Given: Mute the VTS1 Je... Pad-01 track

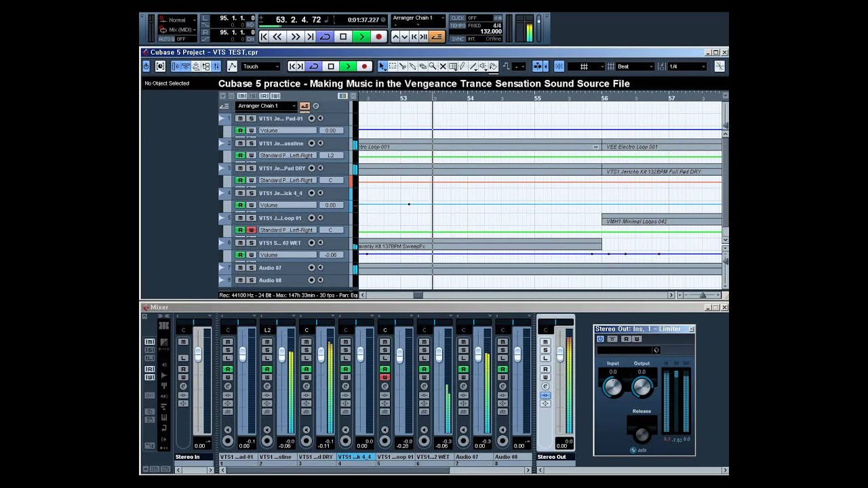Looking at the screenshot, I should [x=240, y=119].
